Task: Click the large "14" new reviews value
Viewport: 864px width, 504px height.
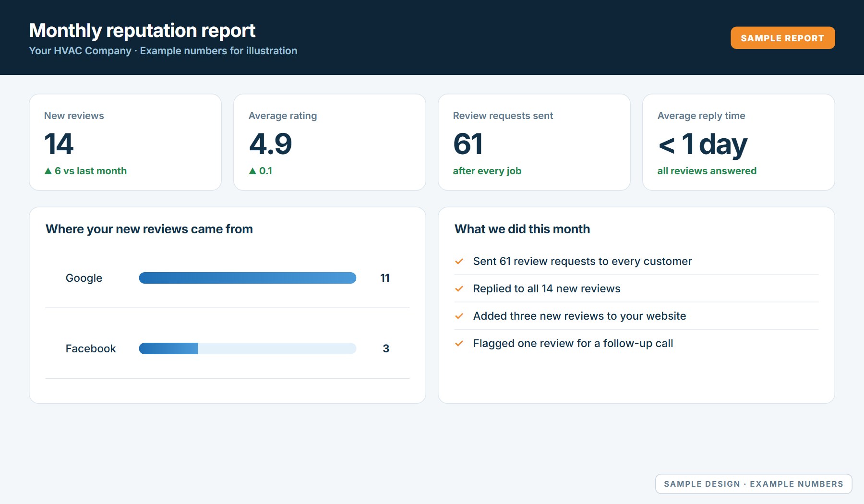Action: [x=59, y=144]
